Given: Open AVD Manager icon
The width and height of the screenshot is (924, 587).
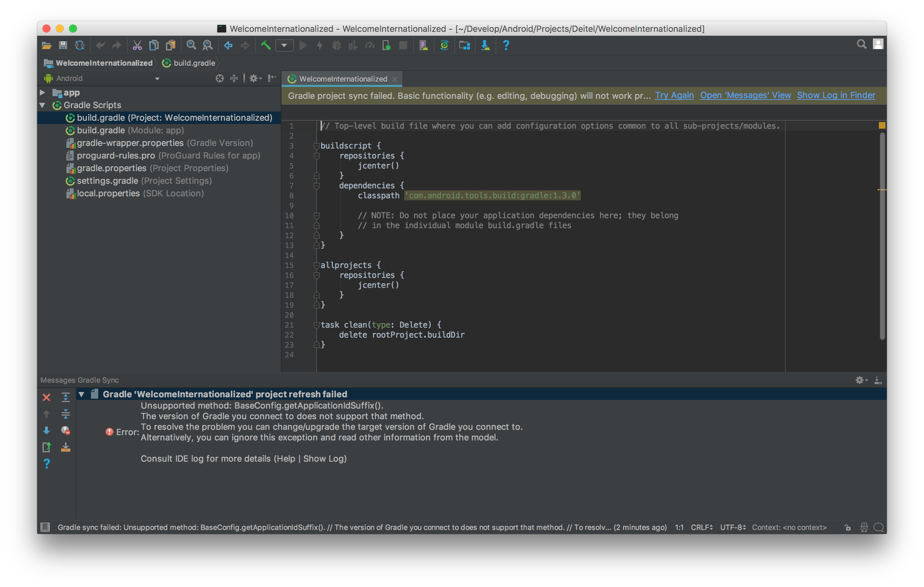Looking at the screenshot, I should click(424, 46).
